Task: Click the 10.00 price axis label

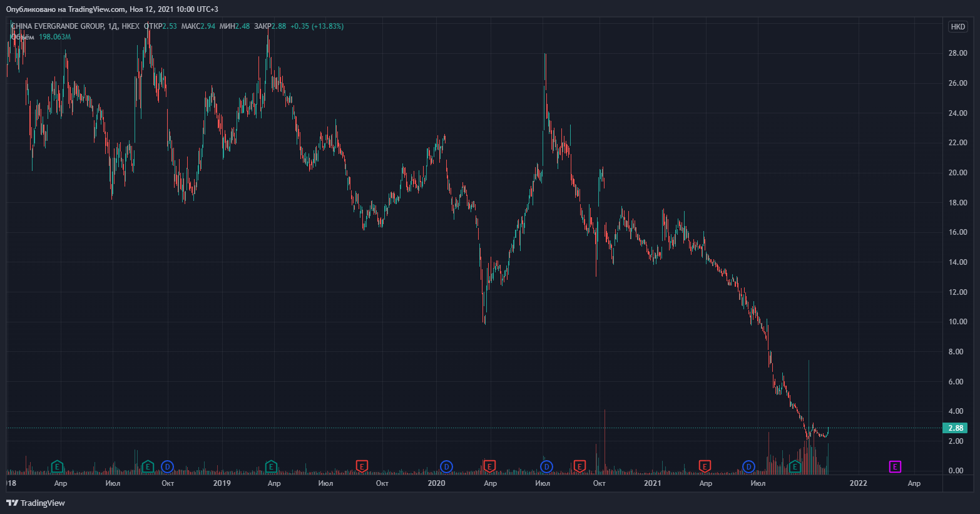Action: (957, 322)
